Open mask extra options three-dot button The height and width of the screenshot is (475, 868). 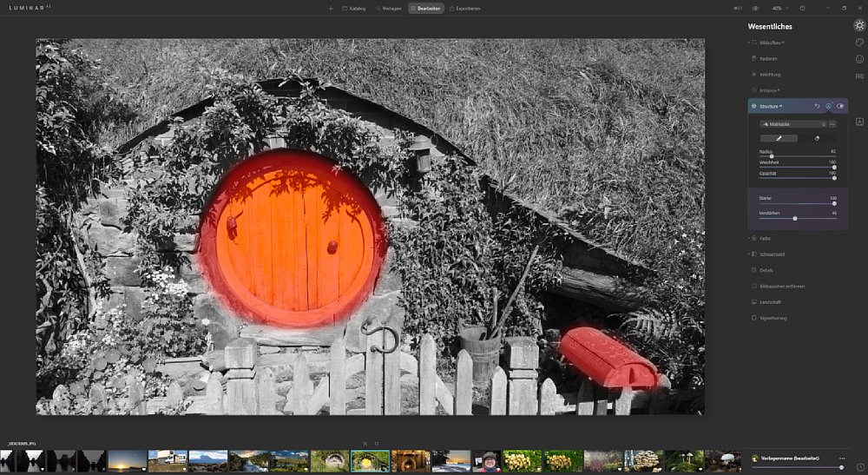(832, 124)
